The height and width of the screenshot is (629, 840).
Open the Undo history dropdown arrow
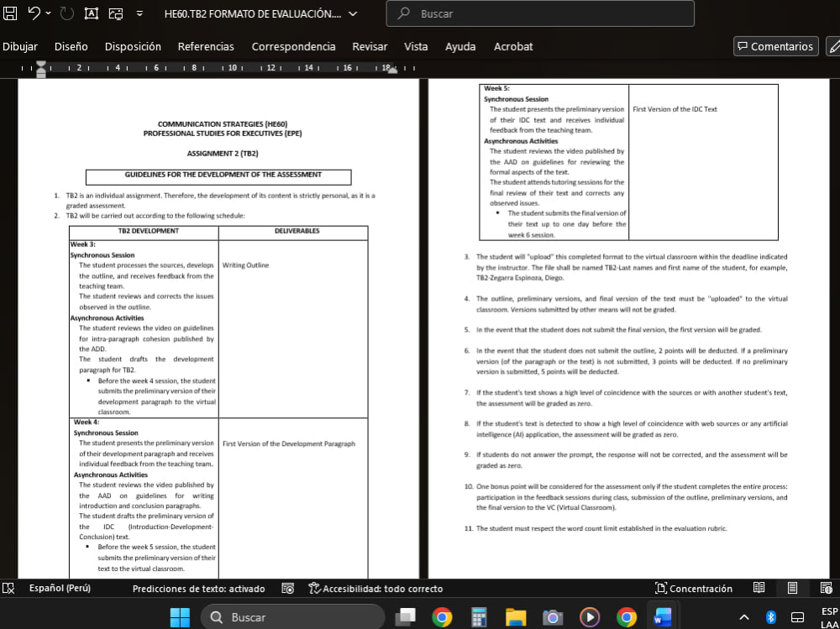pyautogui.click(x=48, y=13)
